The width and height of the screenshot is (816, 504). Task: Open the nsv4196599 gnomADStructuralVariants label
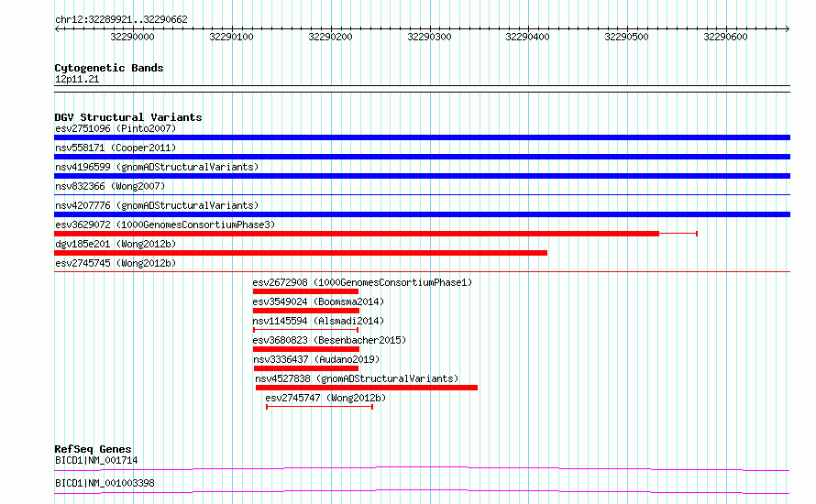157,167
